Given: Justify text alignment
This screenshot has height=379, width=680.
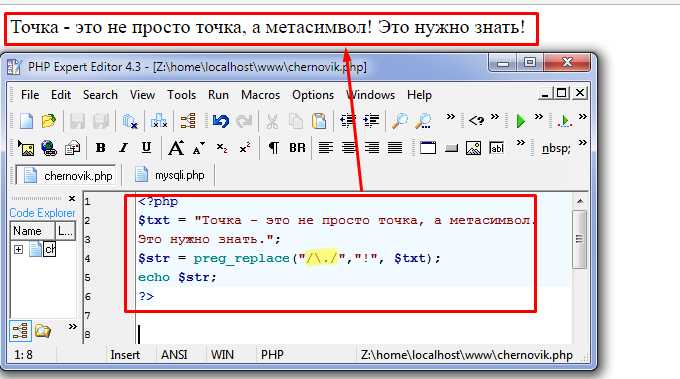Looking at the screenshot, I should pyautogui.click(x=395, y=148).
